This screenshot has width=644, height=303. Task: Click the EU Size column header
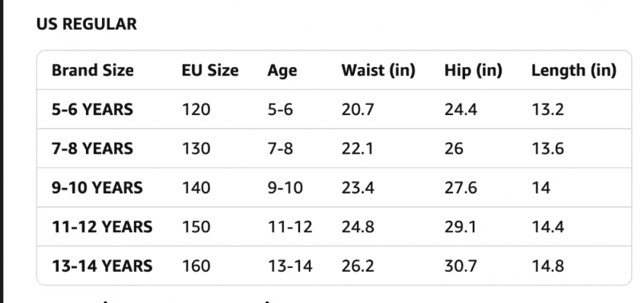(210, 70)
